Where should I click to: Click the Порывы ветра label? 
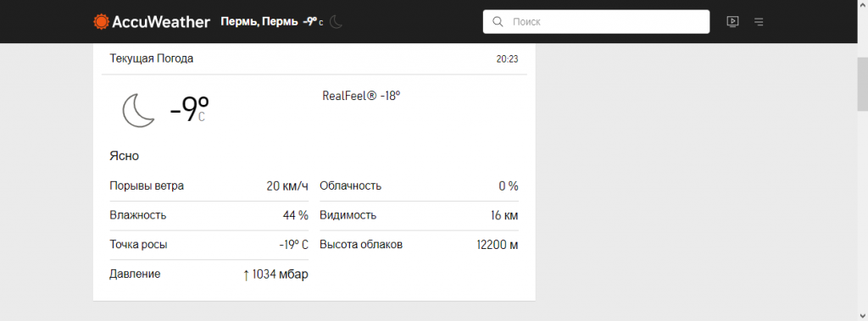147,186
